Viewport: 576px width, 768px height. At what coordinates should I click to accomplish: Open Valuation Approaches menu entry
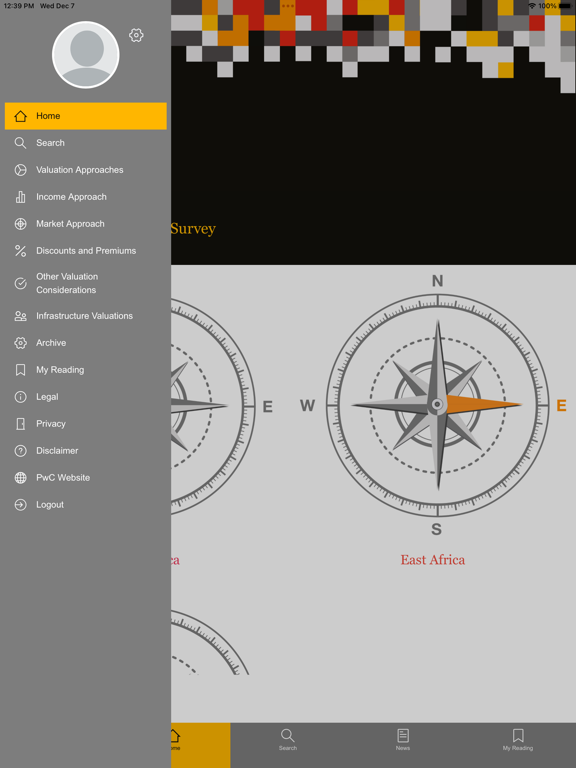pos(86,170)
